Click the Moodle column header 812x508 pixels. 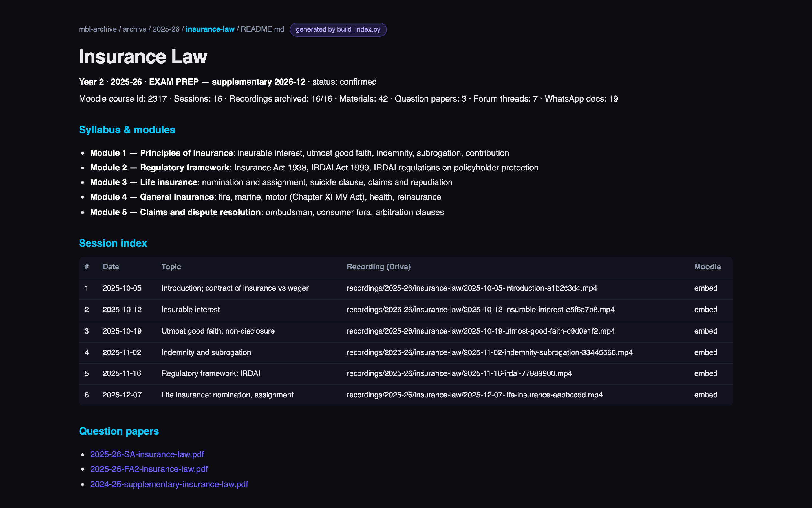(707, 267)
